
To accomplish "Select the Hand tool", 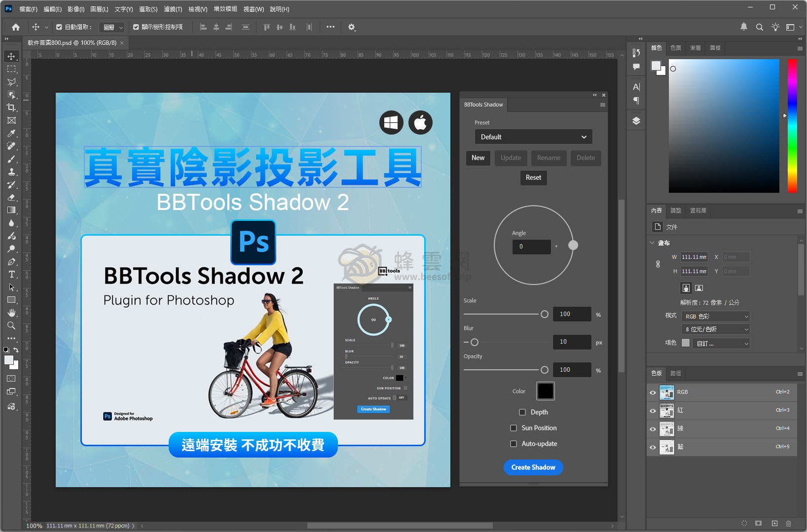I will click(11, 313).
